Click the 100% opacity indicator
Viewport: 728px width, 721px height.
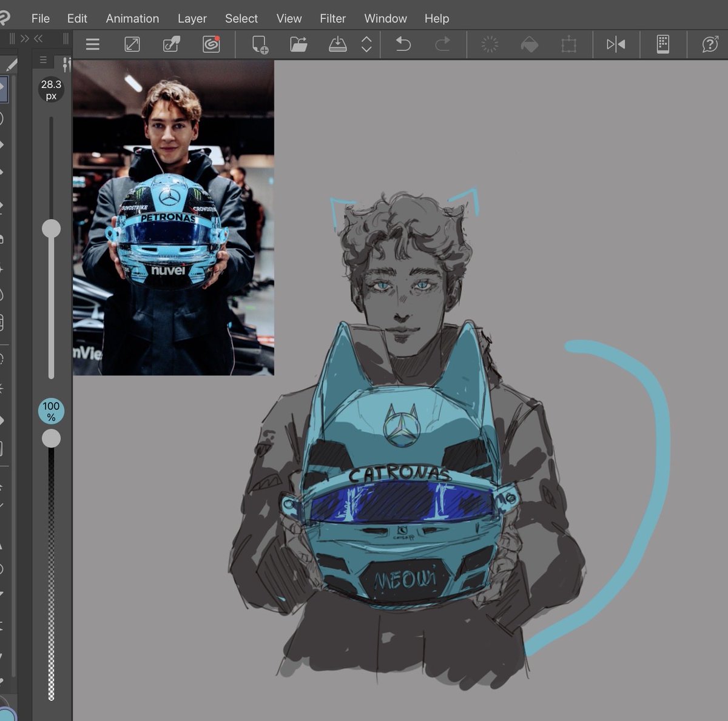[x=51, y=411]
